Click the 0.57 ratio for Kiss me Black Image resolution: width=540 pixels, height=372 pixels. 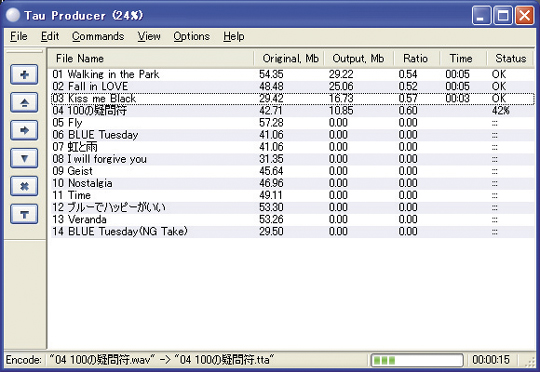coord(408,99)
